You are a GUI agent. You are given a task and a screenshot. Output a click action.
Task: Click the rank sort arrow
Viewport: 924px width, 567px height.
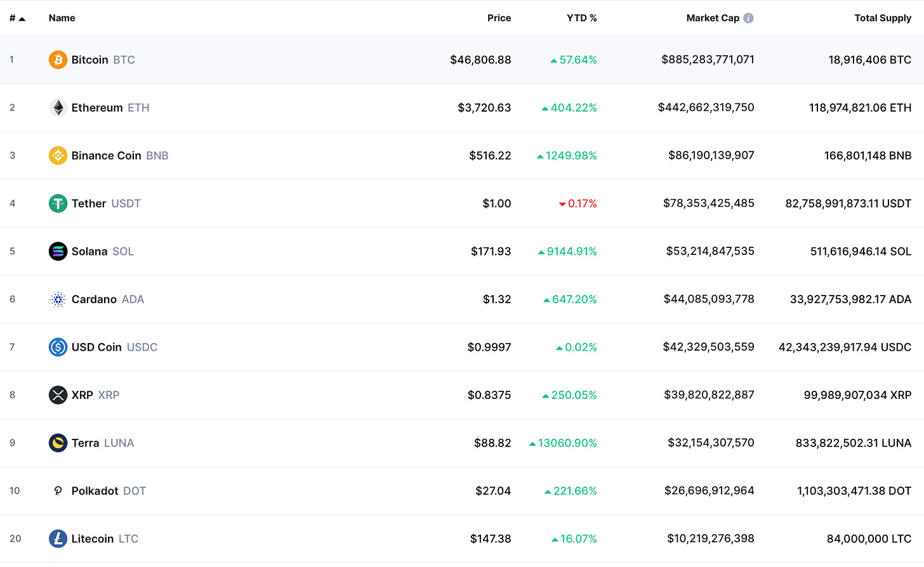coord(22,18)
